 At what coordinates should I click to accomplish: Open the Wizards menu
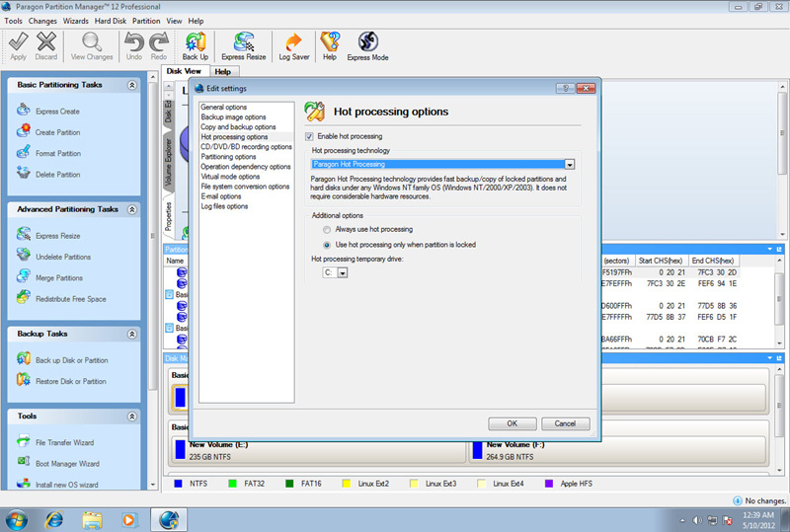[x=76, y=21]
